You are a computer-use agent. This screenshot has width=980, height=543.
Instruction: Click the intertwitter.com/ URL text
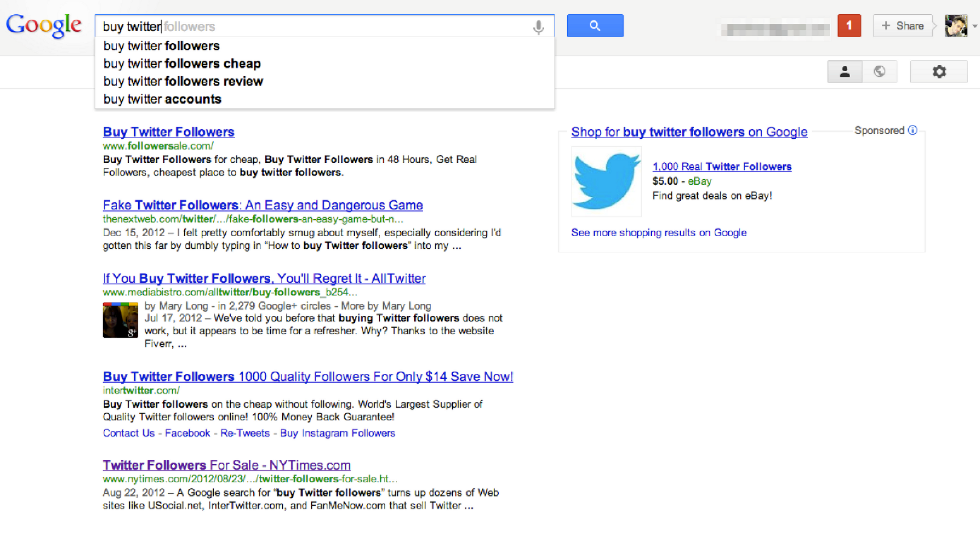tap(141, 390)
